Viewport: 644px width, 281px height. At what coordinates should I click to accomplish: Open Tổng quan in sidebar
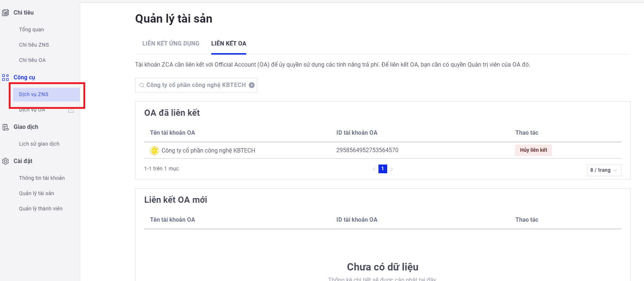pos(31,29)
